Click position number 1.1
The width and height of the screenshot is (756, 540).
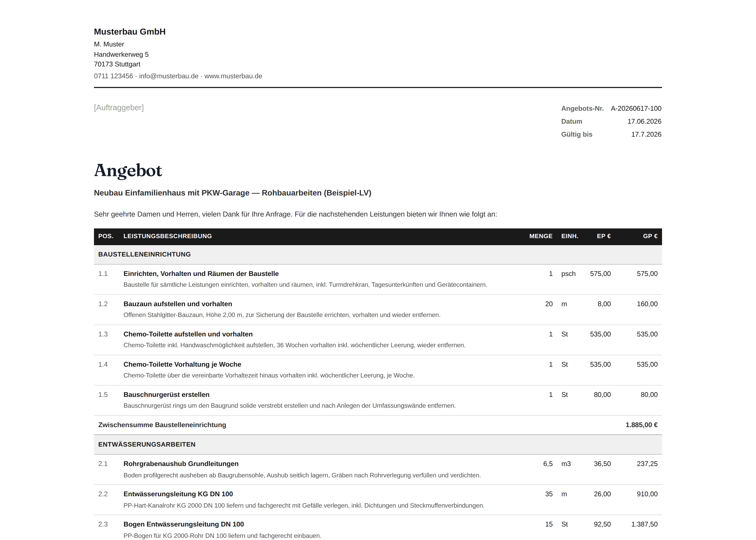coord(103,274)
